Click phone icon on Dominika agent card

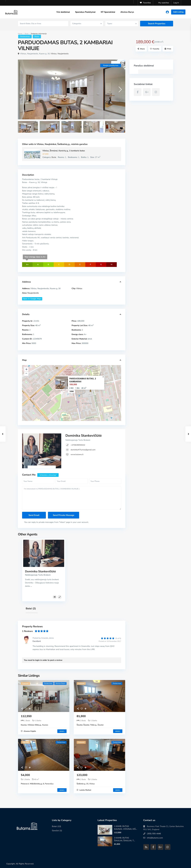(x=60, y=597)
